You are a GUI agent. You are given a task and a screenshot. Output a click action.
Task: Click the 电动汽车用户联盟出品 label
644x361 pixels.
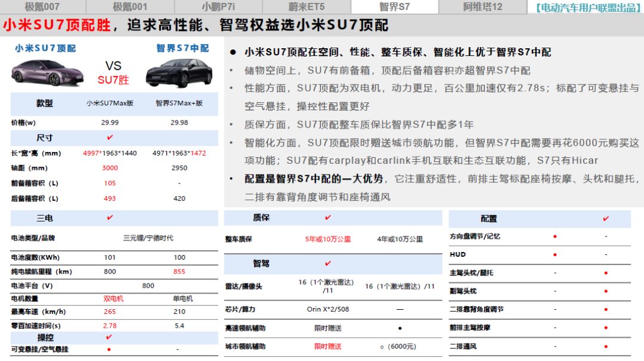588,7
